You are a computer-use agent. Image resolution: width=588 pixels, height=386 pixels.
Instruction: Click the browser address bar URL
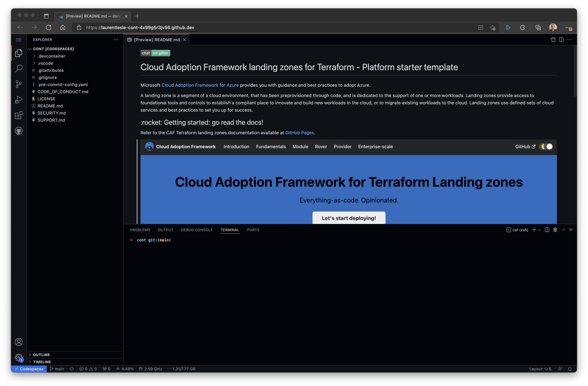(140, 27)
